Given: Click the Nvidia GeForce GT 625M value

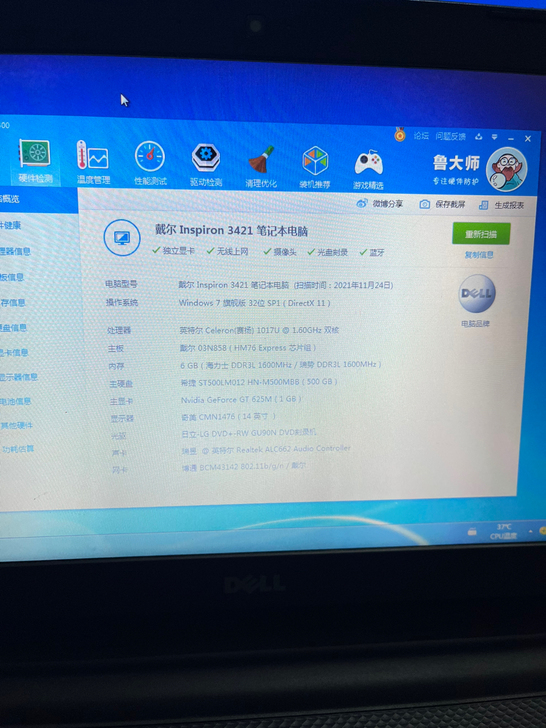Looking at the screenshot, I should pyautogui.click(x=241, y=399).
